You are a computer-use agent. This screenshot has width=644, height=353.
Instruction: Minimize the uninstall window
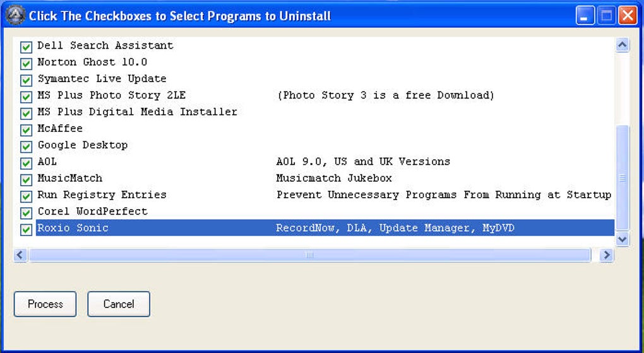pos(585,16)
